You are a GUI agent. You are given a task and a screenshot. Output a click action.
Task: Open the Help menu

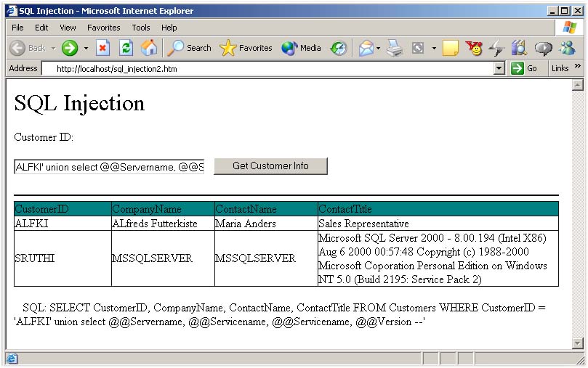(169, 28)
